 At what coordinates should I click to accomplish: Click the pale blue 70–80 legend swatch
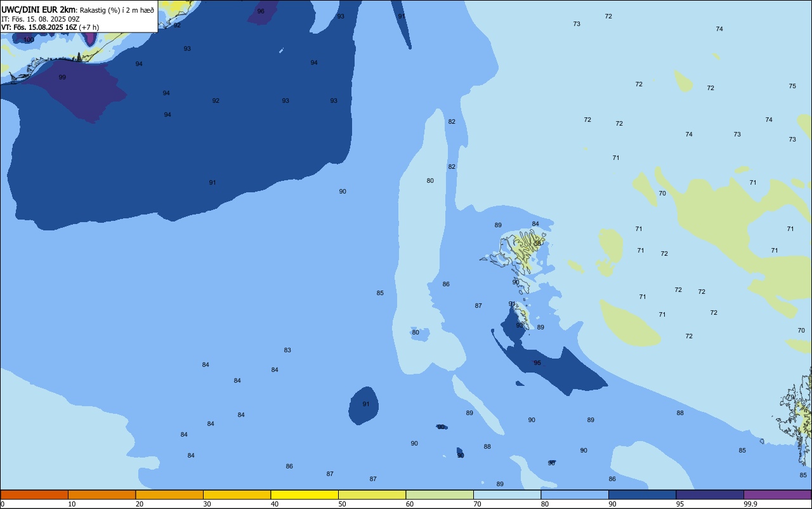(x=507, y=494)
